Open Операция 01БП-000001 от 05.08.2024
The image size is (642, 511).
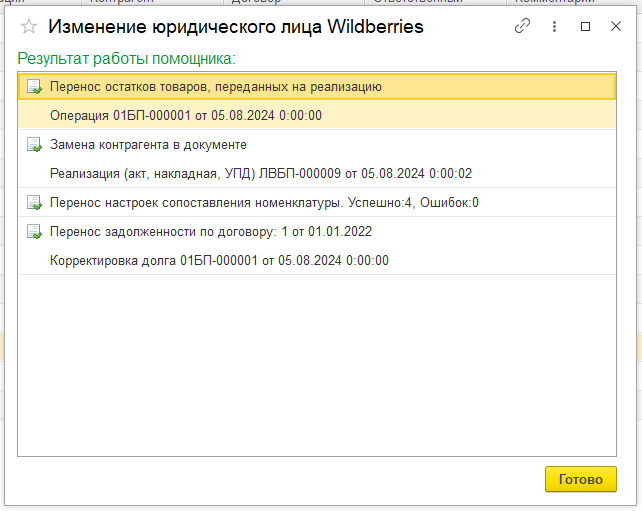pos(186,115)
